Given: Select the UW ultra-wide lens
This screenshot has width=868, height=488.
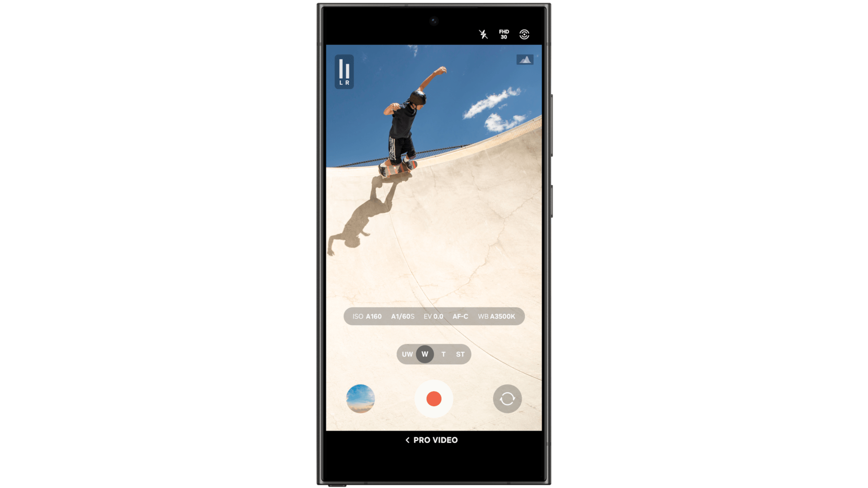Looking at the screenshot, I should [x=406, y=354].
